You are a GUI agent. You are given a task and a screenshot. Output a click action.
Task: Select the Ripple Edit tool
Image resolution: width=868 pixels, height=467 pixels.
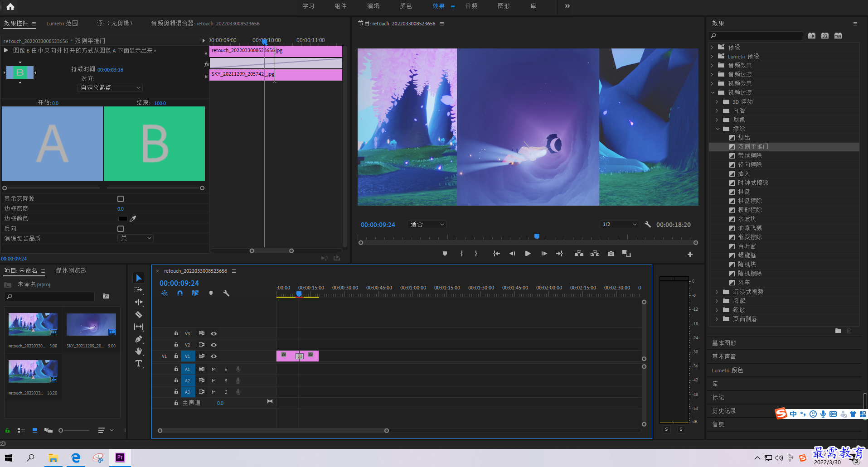pos(139,302)
